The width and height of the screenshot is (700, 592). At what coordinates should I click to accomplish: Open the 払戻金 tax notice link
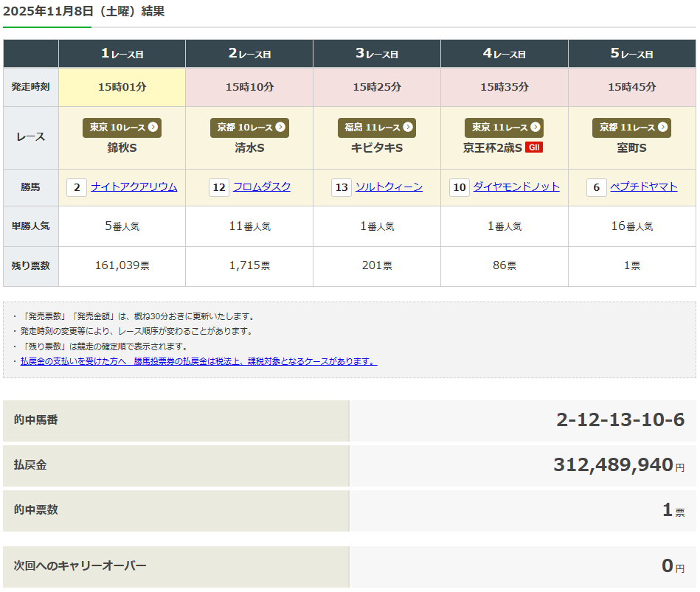pyautogui.click(x=198, y=361)
